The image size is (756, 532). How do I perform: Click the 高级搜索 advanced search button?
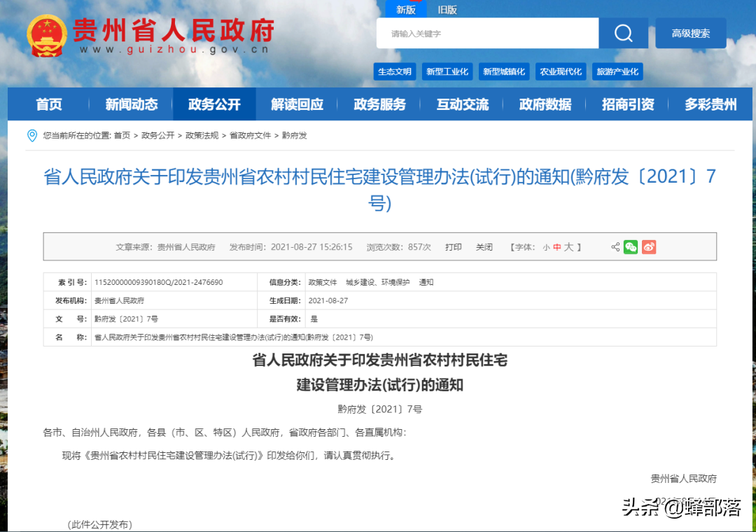690,33
